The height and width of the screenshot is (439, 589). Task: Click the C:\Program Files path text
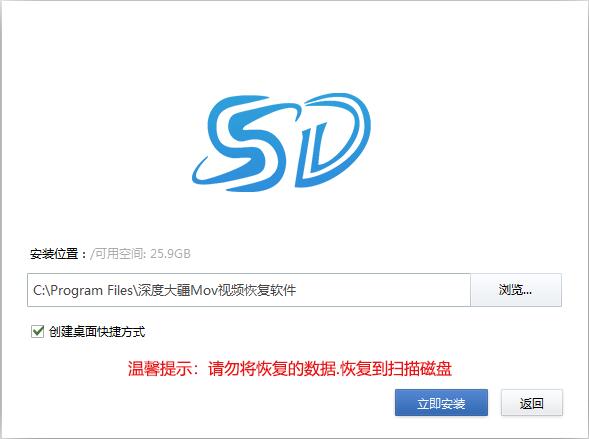tap(83, 290)
